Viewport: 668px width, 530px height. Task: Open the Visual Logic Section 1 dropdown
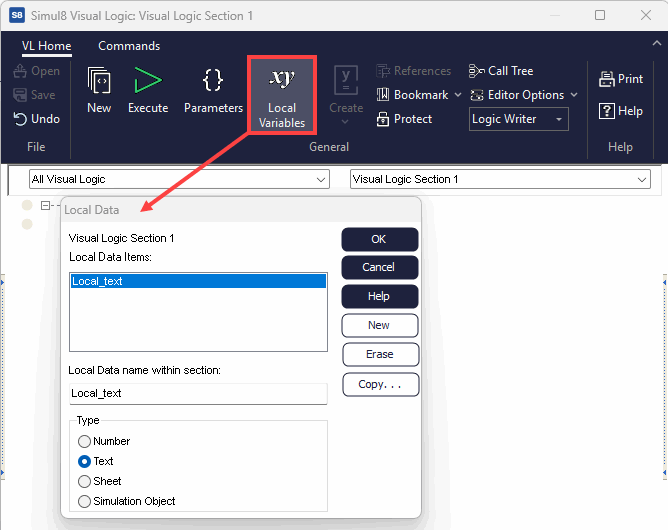click(500, 179)
